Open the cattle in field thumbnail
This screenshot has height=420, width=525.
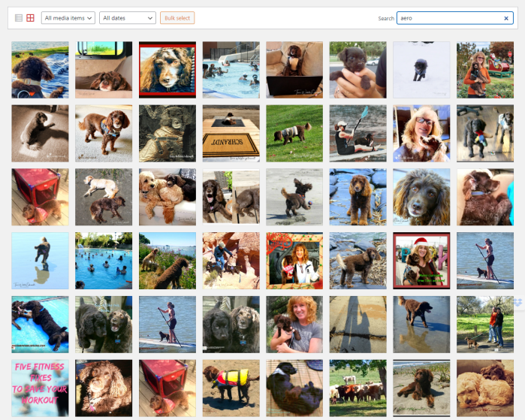(358, 388)
